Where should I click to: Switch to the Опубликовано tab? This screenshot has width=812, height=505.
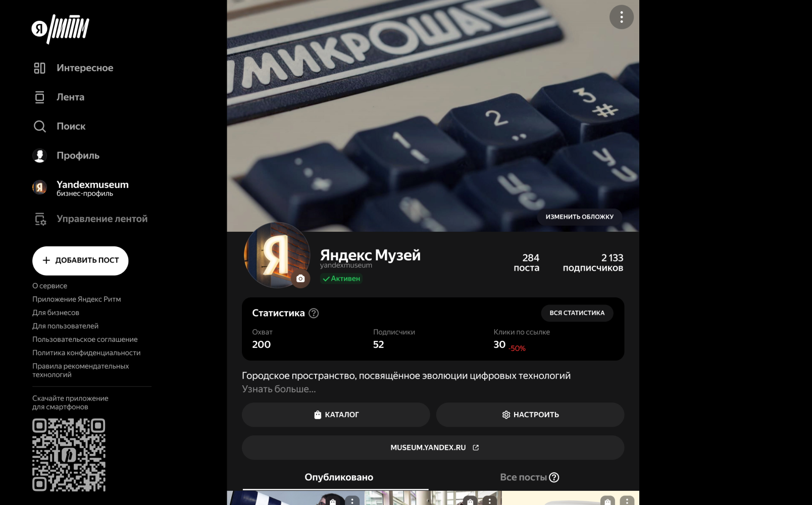[x=339, y=477]
